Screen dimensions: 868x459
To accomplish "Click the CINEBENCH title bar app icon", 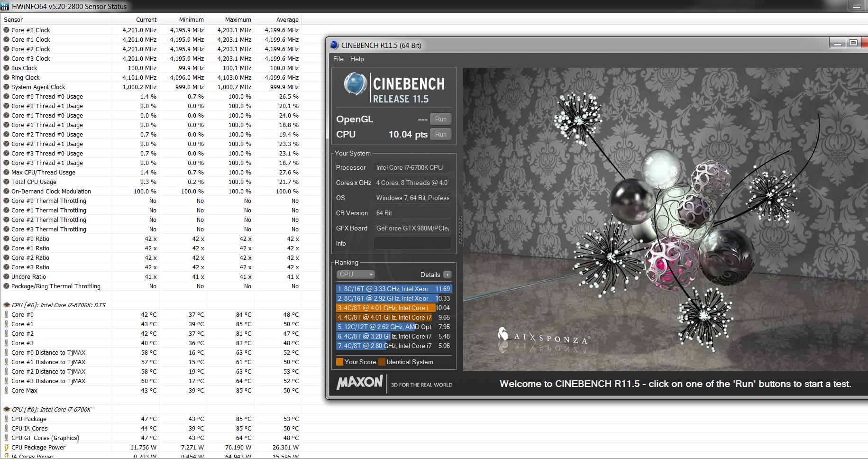I will tap(334, 45).
